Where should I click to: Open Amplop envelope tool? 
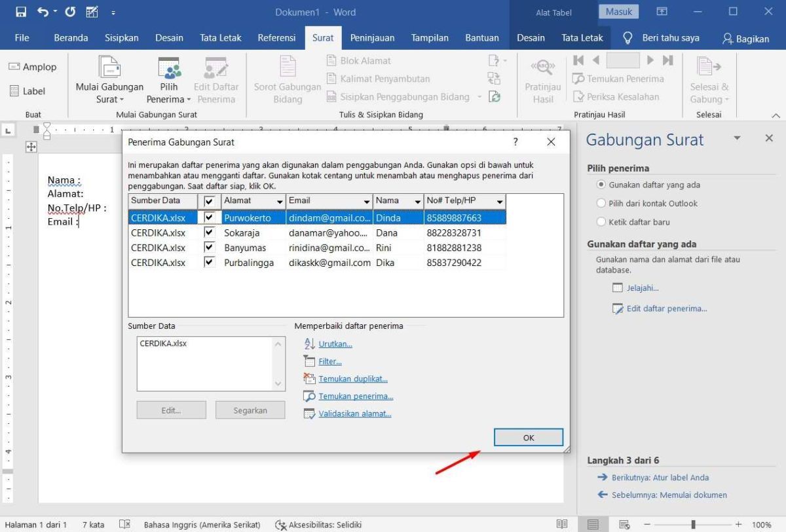click(33, 67)
